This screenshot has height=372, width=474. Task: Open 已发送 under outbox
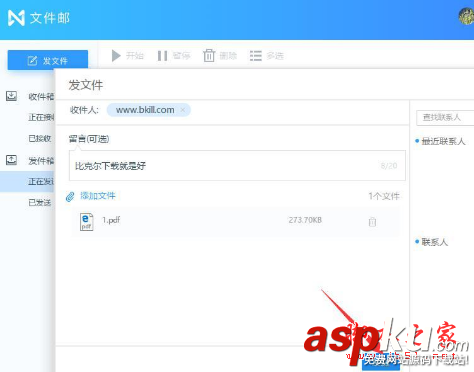(40, 202)
